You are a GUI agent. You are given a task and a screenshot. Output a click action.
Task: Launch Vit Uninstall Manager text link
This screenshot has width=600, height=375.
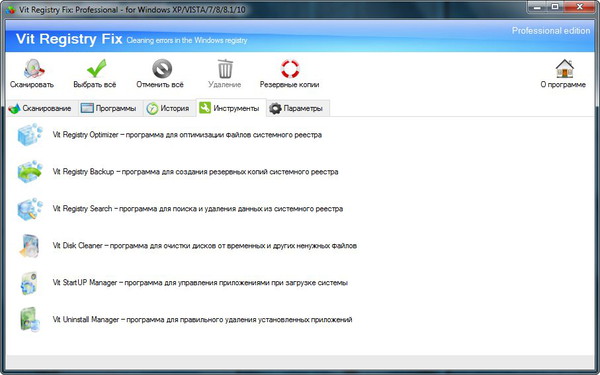pos(202,320)
